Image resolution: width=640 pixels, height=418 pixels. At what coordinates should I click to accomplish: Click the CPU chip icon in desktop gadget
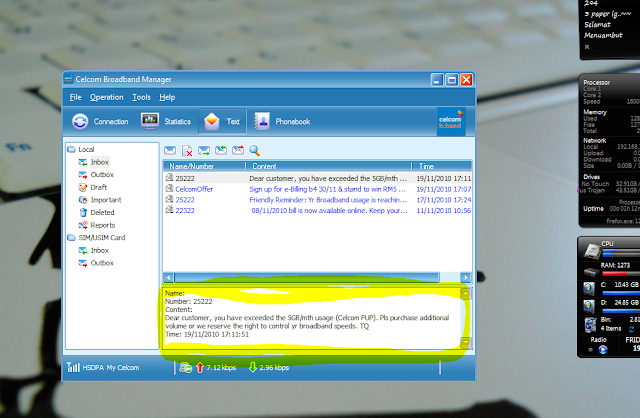591,251
